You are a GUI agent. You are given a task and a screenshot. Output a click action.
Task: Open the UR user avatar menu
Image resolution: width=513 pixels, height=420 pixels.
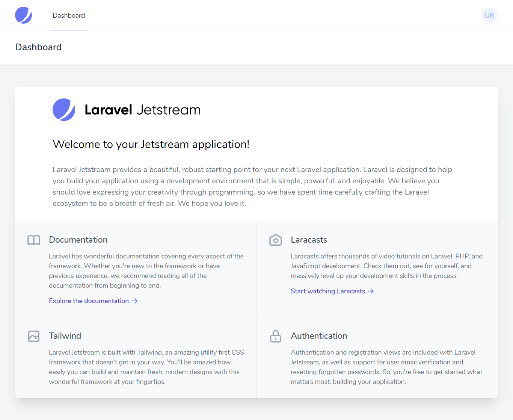coord(489,15)
